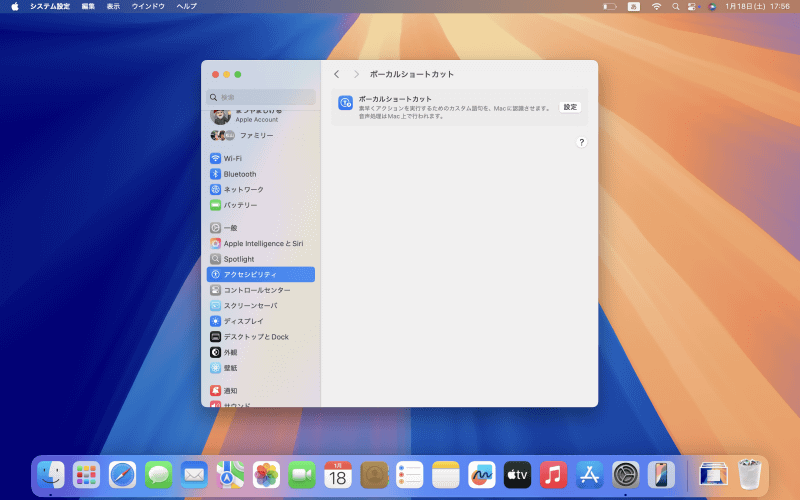Viewport: 800px width, 500px height.
Task: Open Bluetooth settings in sidebar
Action: tap(261, 174)
